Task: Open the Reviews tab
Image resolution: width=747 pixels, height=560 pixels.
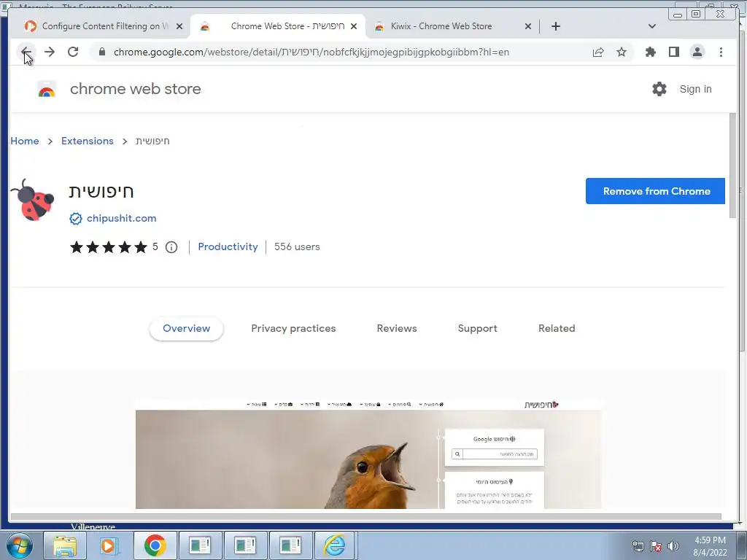Action: click(x=397, y=329)
